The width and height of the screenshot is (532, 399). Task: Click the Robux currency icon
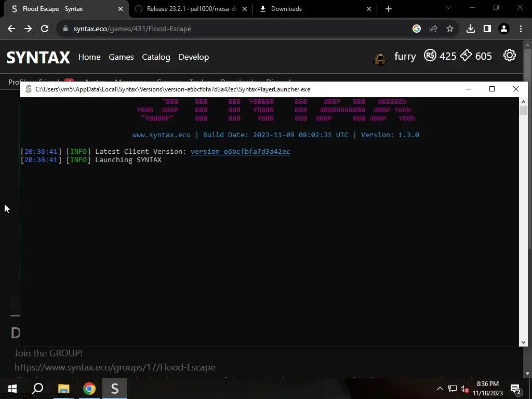pos(430,55)
